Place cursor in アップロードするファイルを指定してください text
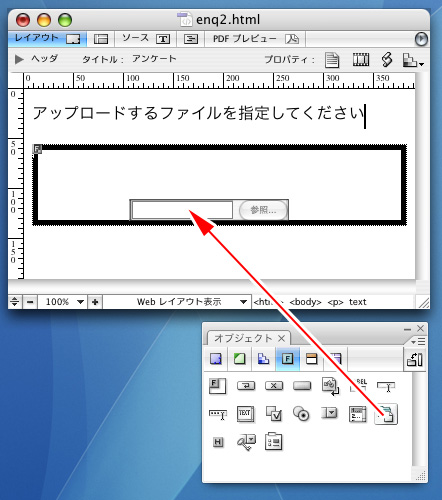This screenshot has height=500, width=442. click(198, 113)
